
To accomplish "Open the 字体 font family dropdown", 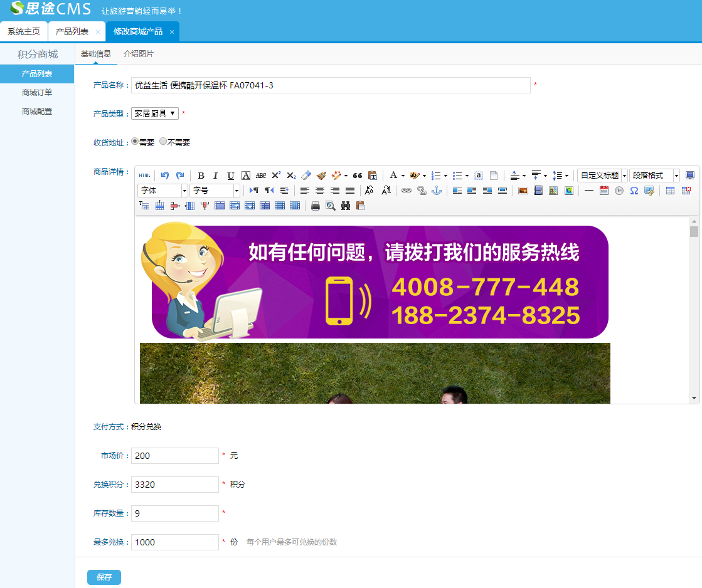I will pyautogui.click(x=162, y=191).
